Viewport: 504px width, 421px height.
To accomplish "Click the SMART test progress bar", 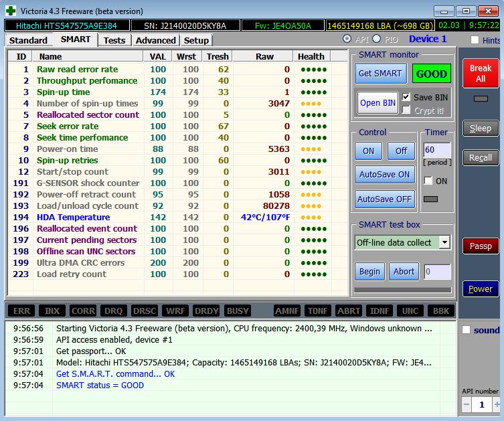I will tap(403, 290).
